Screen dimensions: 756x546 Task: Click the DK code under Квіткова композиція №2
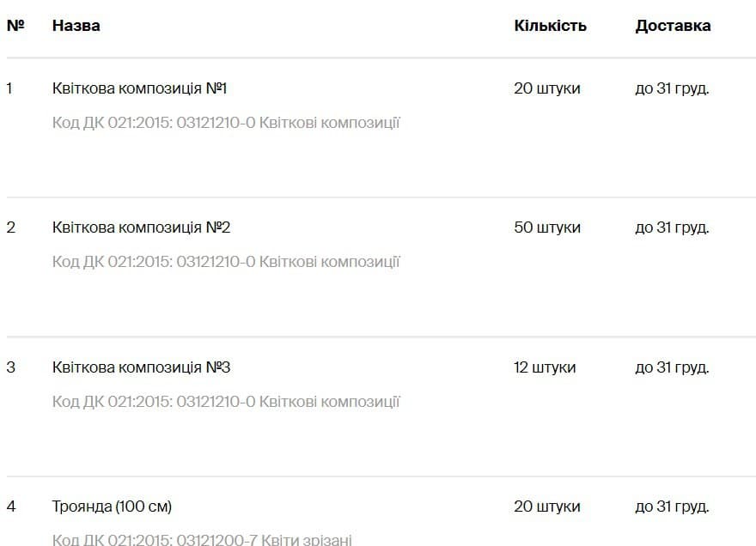tap(226, 262)
